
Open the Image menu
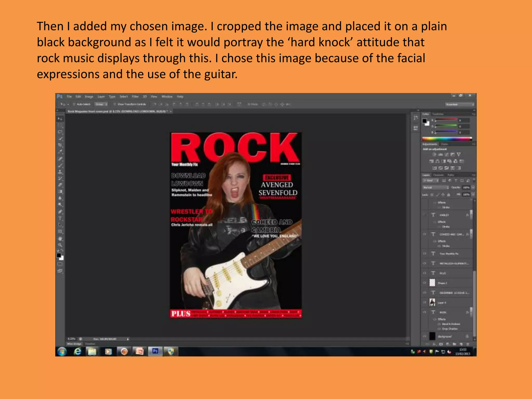[x=89, y=96]
